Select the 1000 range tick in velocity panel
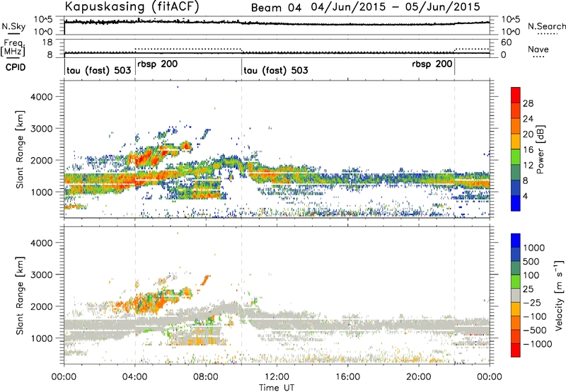The width and height of the screenshot is (566, 392). (x=42, y=338)
